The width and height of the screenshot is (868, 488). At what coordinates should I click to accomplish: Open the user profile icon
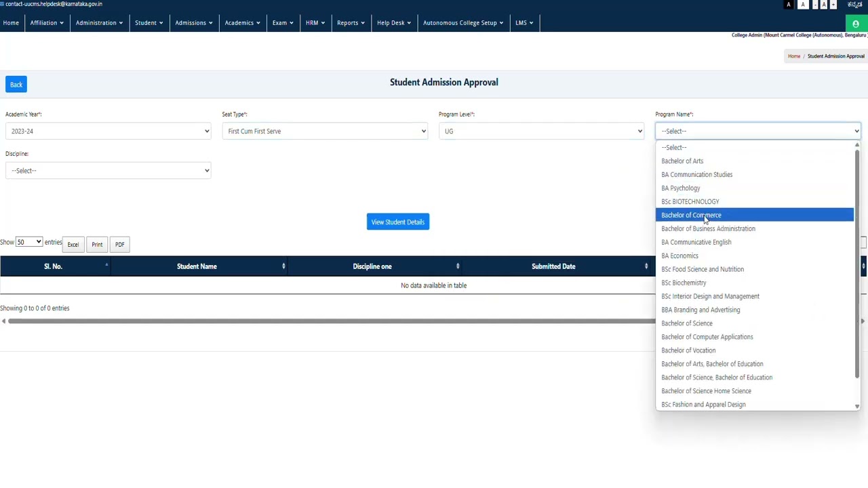click(x=856, y=24)
